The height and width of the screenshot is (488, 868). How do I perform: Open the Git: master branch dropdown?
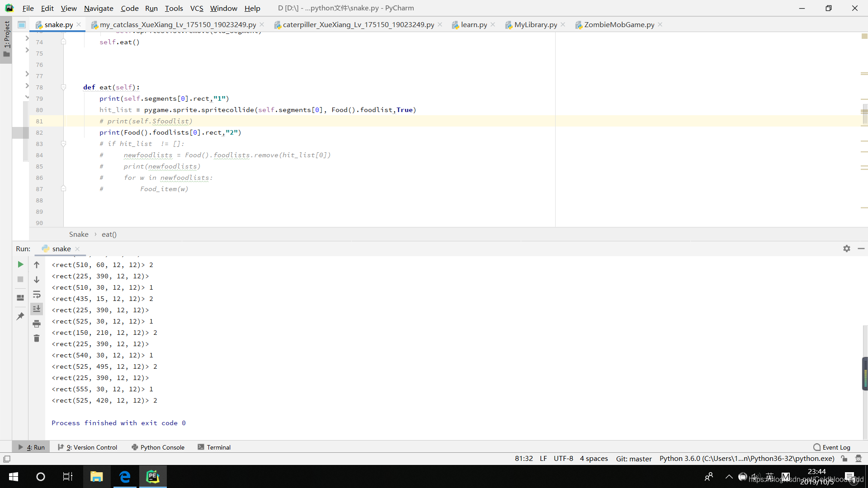633,459
